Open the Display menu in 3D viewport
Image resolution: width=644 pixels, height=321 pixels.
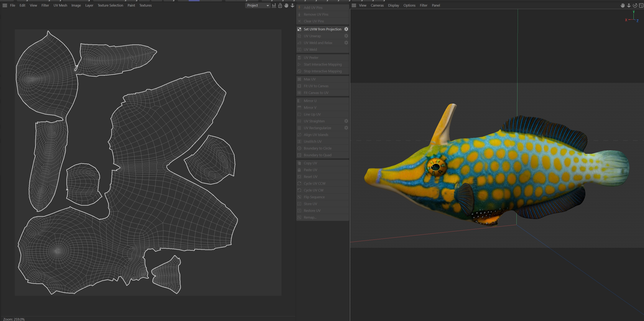[x=393, y=5]
